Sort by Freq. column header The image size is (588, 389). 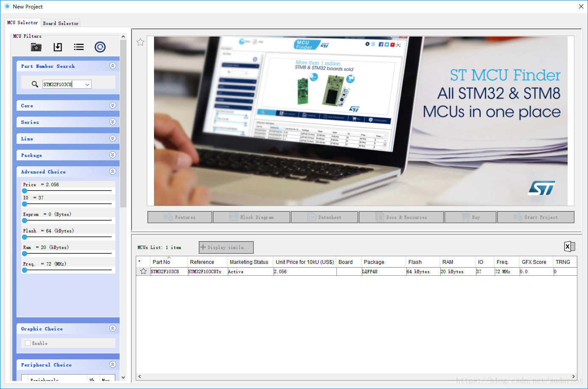(507, 262)
